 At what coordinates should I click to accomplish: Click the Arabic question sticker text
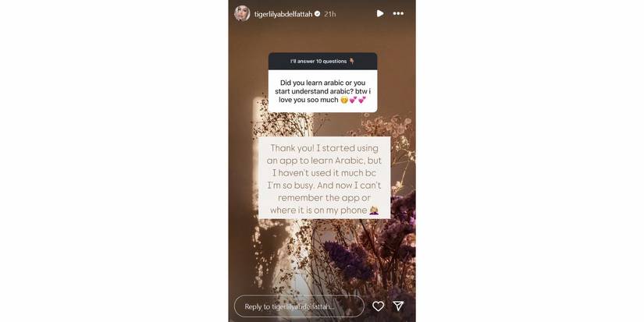tap(322, 91)
